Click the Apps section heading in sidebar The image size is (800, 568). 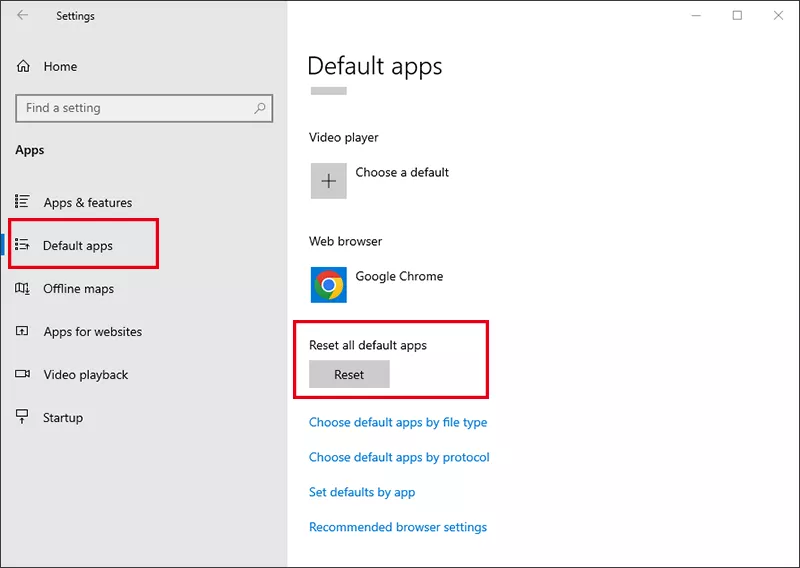pyautogui.click(x=30, y=151)
